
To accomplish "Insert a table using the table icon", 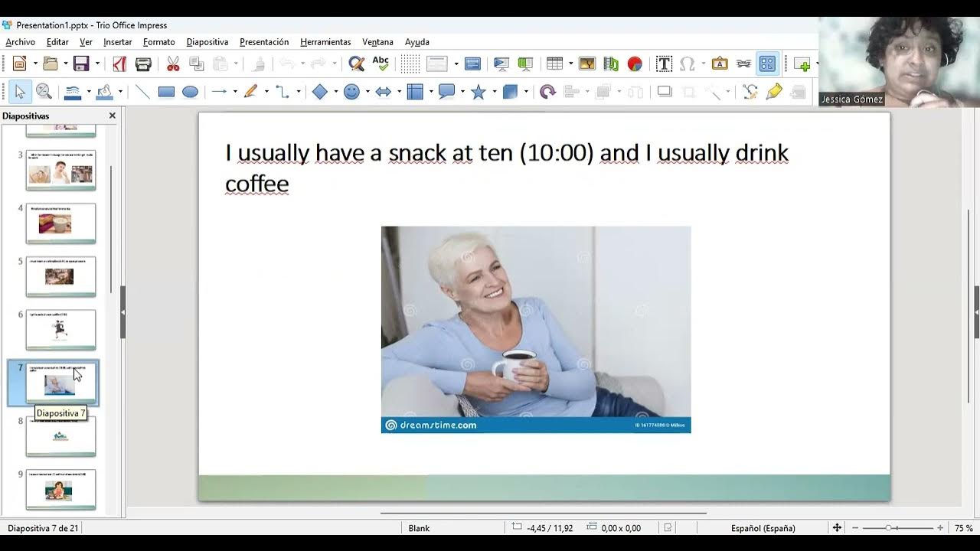I will (554, 64).
